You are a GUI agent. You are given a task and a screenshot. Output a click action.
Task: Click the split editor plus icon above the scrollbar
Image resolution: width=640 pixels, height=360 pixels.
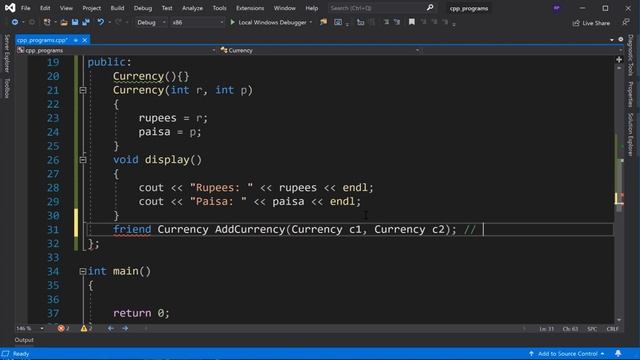(x=619, y=60)
